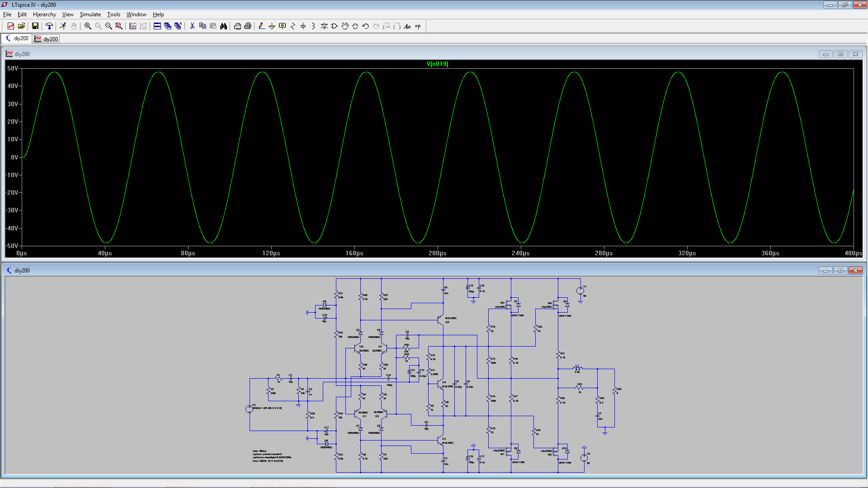Place an Inductor component

[314, 26]
